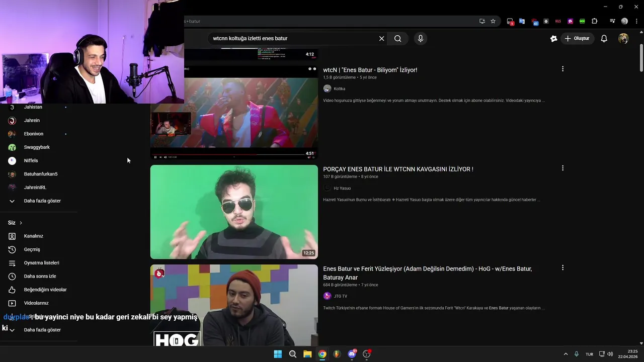
Task: Go to the Hz Yasuo channel
Action: tap(342, 188)
